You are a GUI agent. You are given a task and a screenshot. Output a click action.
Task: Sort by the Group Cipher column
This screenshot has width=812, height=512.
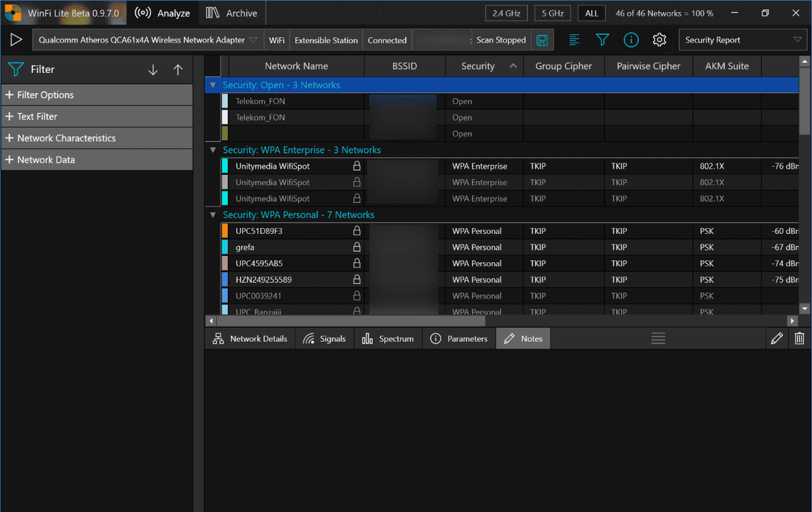[564, 66]
